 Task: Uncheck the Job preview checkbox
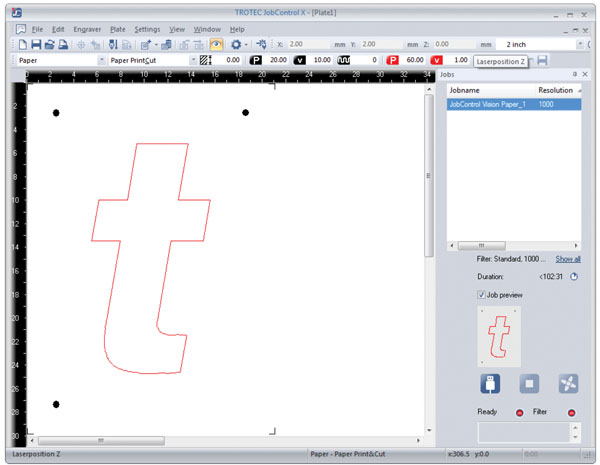(x=481, y=295)
